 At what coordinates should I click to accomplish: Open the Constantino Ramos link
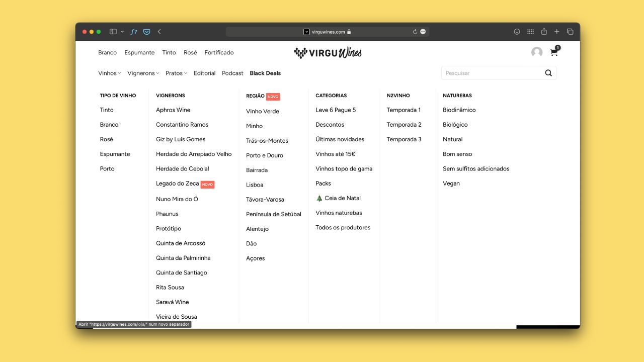point(182,124)
